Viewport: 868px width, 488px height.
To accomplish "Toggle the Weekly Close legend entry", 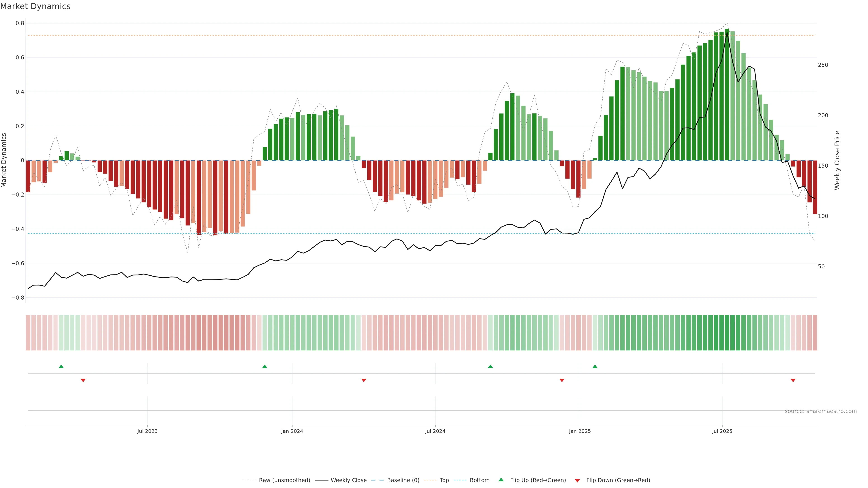I will 348,480.
